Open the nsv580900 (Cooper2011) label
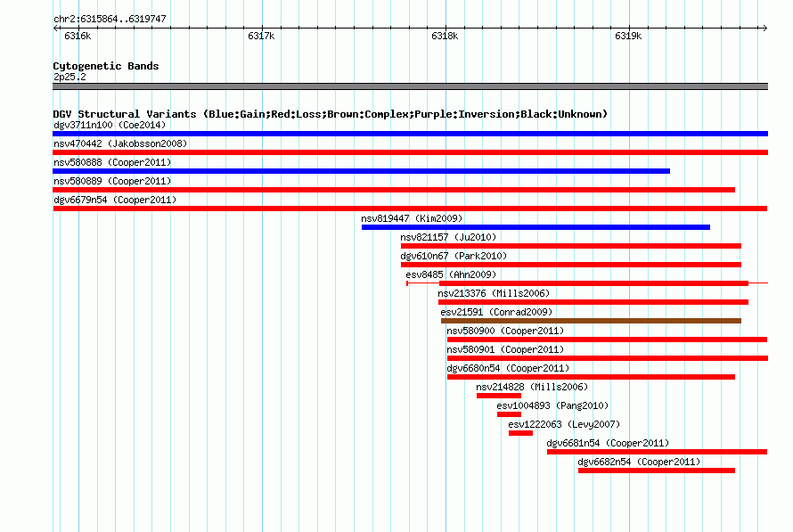 pyautogui.click(x=505, y=331)
